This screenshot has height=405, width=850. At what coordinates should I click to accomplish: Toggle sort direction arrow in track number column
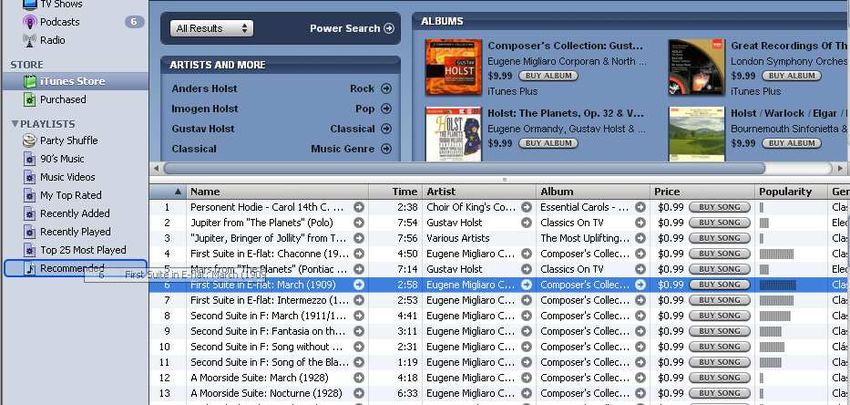178,192
